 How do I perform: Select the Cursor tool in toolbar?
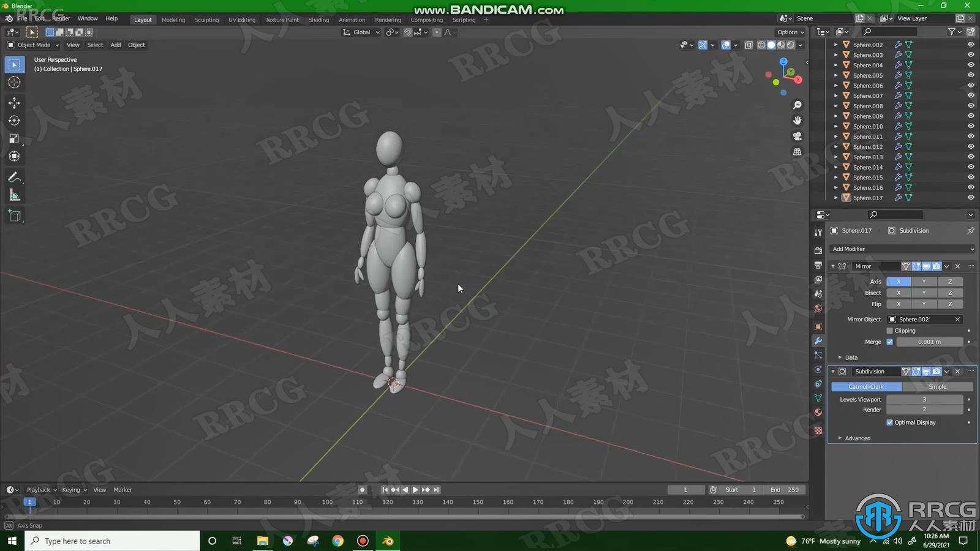click(x=14, y=82)
